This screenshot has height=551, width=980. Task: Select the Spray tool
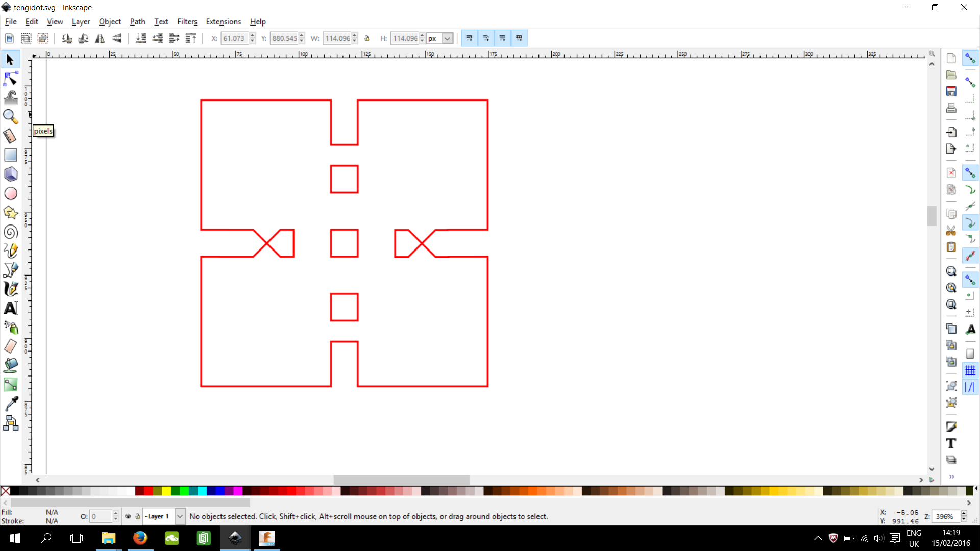tap(10, 327)
